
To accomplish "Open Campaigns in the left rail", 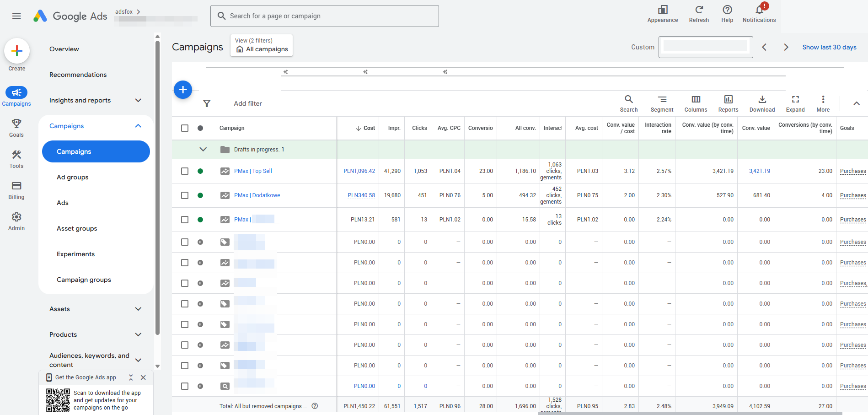I will coord(16,97).
